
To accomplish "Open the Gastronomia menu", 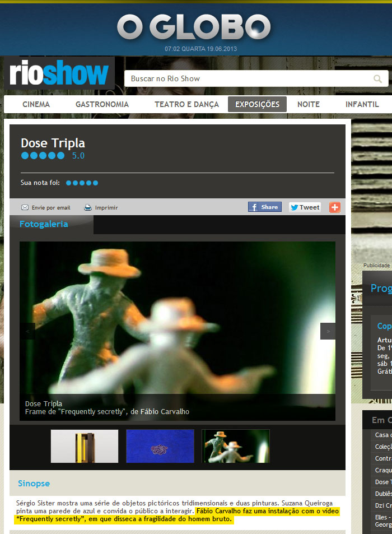I will [102, 104].
